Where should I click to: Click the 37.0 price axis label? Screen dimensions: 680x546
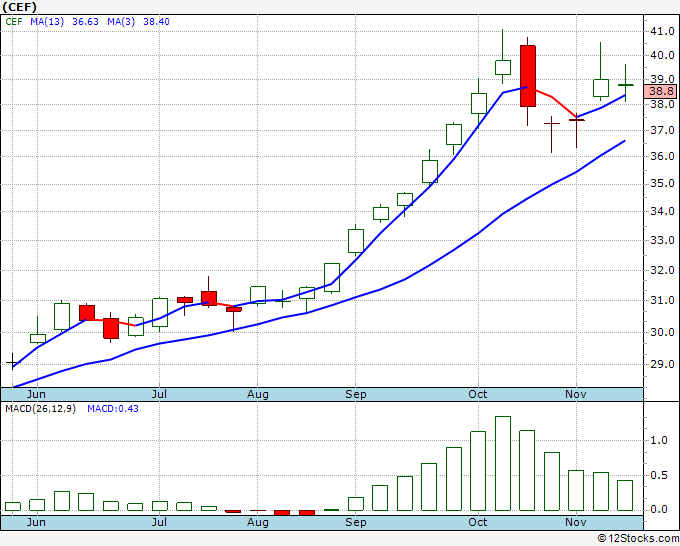point(662,130)
